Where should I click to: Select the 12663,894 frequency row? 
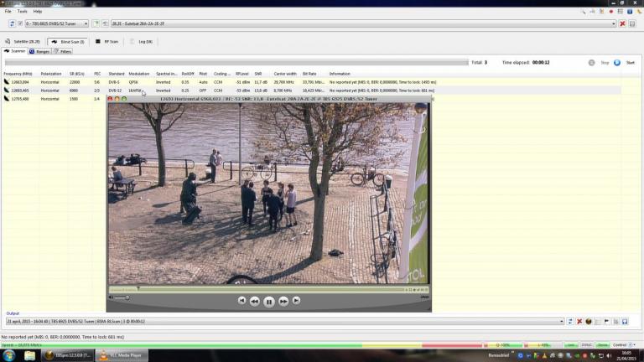[x=18, y=82]
